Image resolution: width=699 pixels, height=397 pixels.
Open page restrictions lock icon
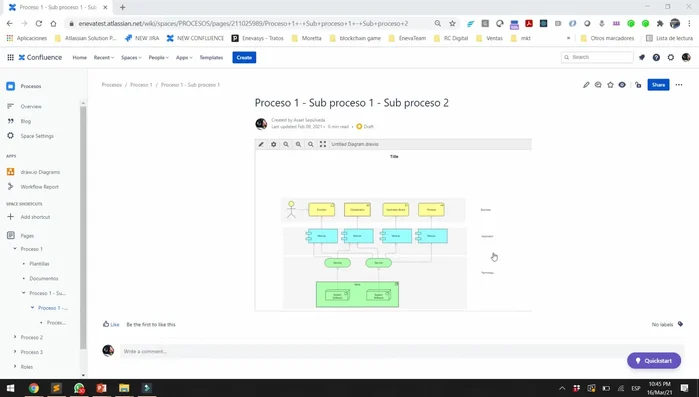click(638, 85)
